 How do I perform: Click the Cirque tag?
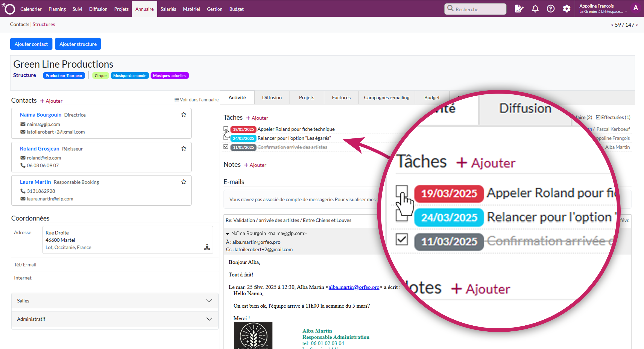pyautogui.click(x=100, y=76)
